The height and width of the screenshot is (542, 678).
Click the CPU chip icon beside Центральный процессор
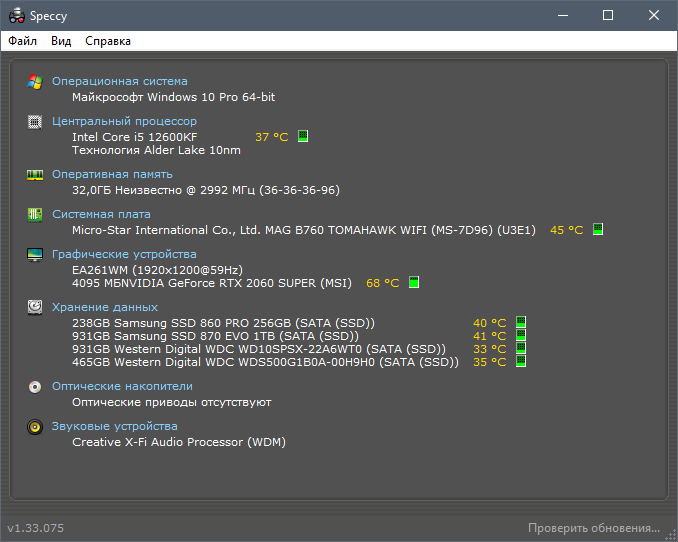coord(35,122)
